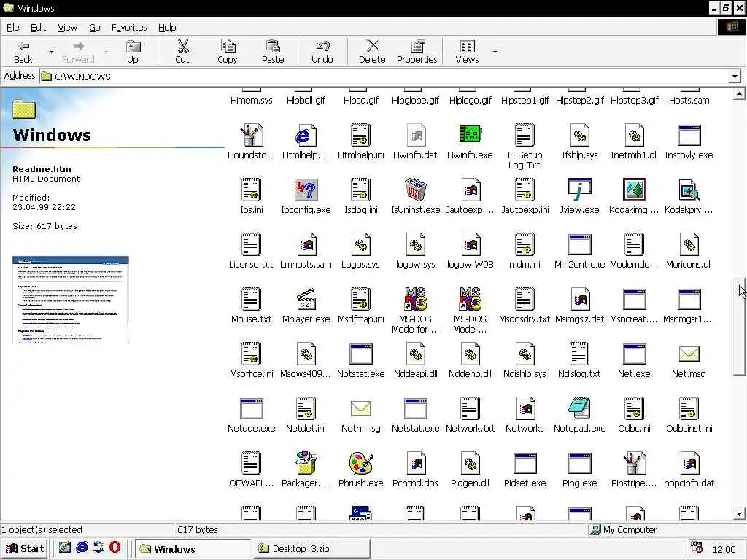The height and width of the screenshot is (560, 747).
Task: Click the Undo toolbar icon
Action: click(322, 46)
